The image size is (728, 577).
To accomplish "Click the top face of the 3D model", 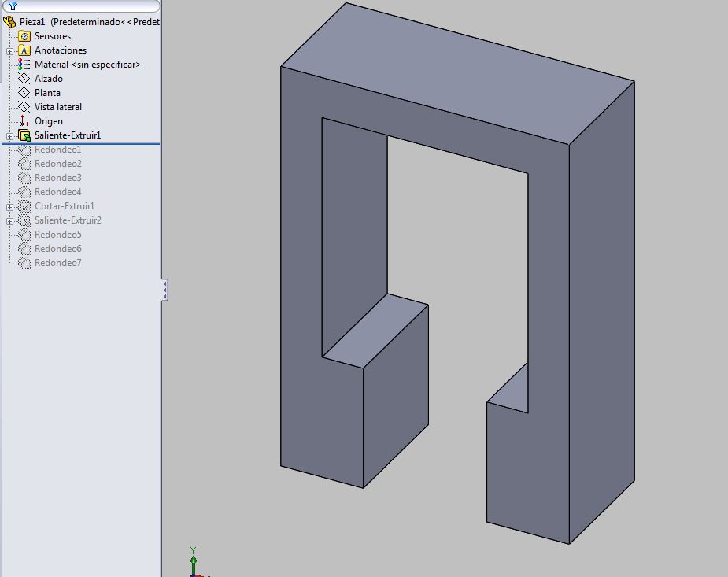I will [x=456, y=75].
